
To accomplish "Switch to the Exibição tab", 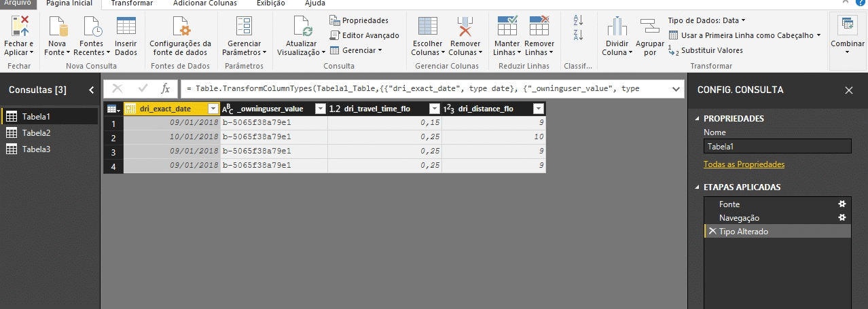I will [271, 3].
